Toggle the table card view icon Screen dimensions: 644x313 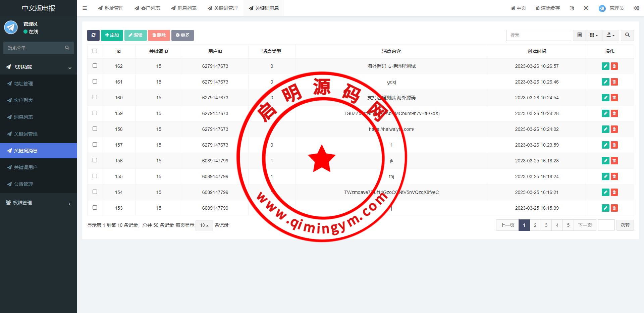(579, 35)
